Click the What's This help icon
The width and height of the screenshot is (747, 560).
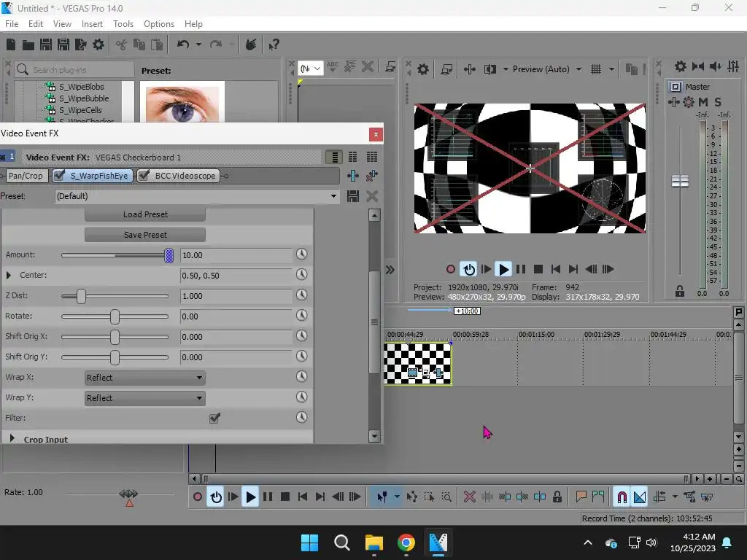pyautogui.click(x=274, y=44)
